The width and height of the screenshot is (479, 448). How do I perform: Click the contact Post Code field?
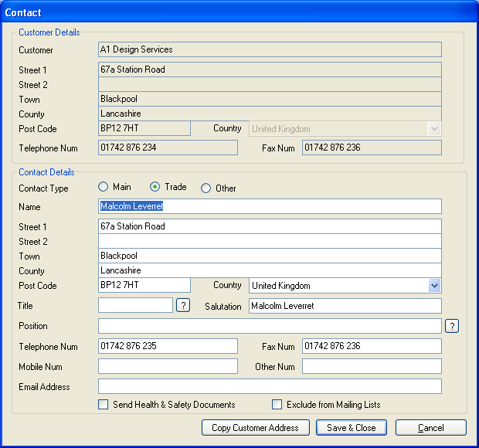144,285
